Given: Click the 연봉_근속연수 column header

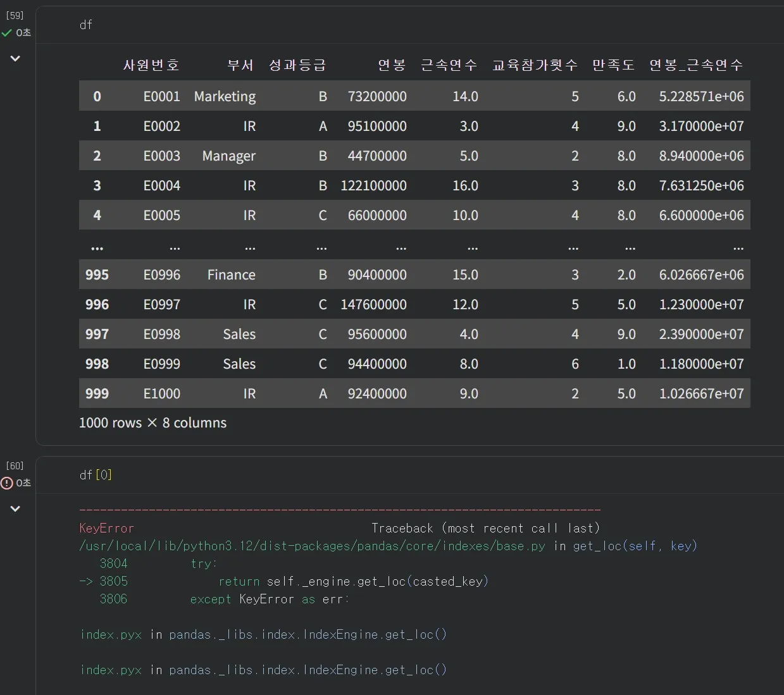Looking at the screenshot, I should [x=696, y=65].
